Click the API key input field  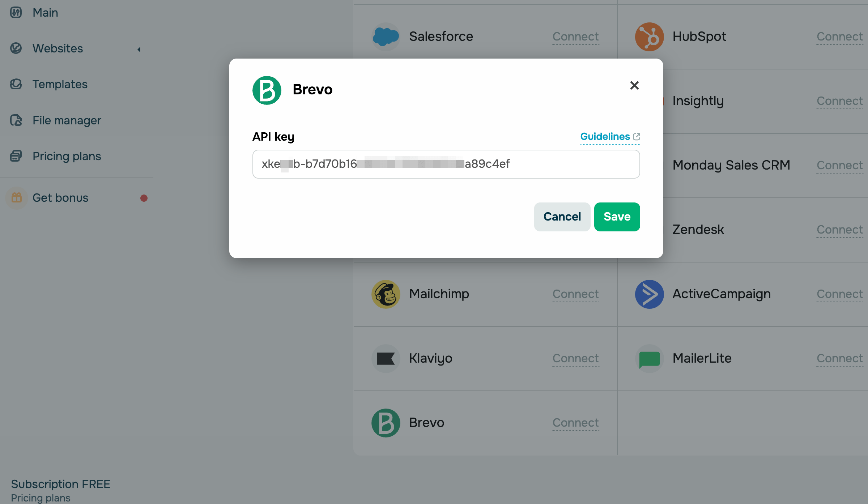(446, 164)
